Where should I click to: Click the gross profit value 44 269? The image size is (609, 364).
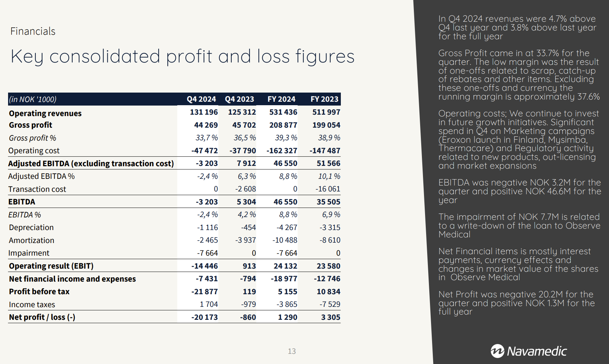pyautogui.click(x=206, y=125)
